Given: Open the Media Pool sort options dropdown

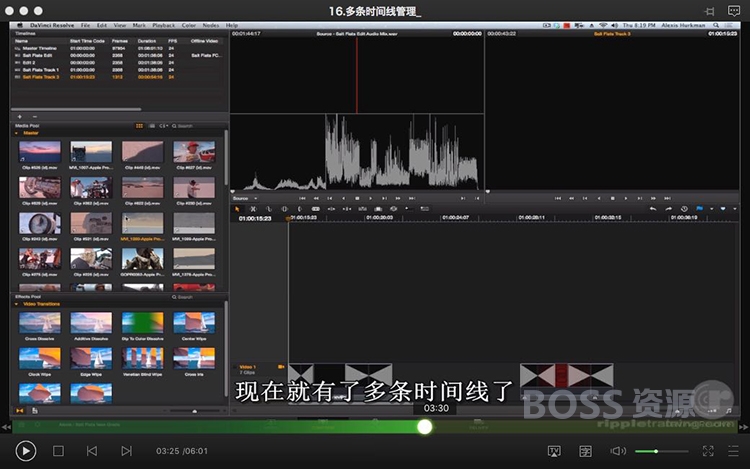Looking at the screenshot, I should tap(164, 126).
